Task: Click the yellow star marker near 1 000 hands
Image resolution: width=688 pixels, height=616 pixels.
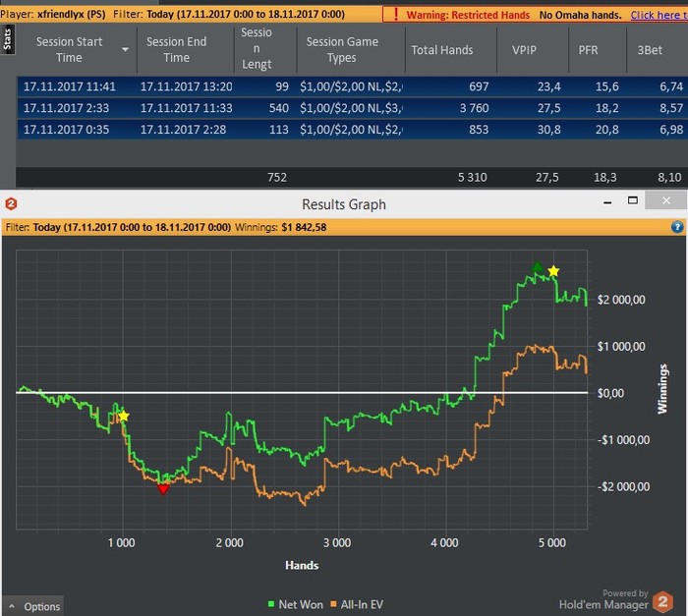Action: tap(123, 417)
